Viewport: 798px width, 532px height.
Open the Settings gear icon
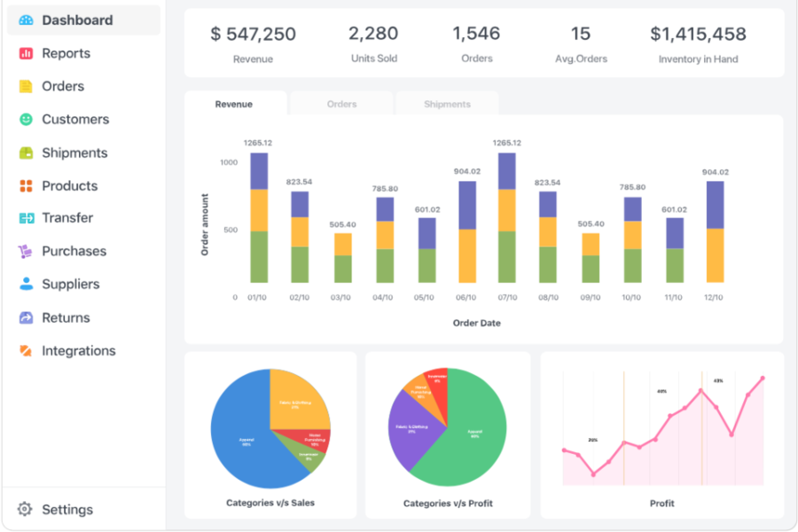(x=27, y=509)
